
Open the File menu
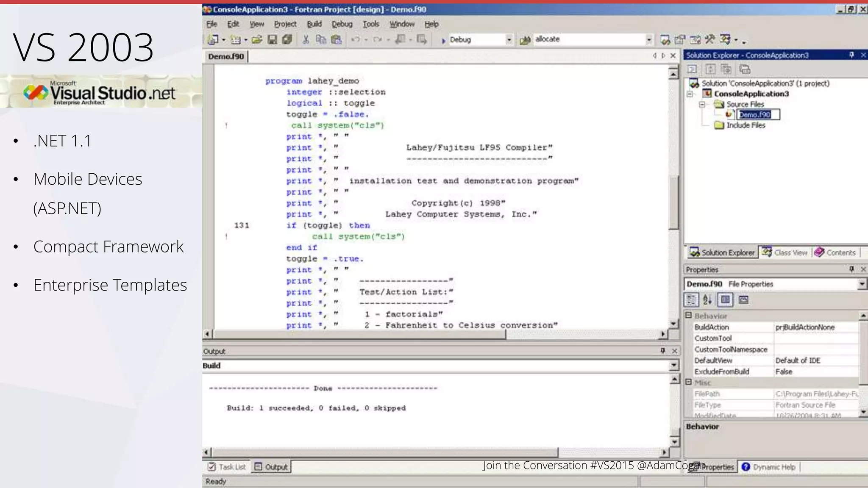(x=211, y=24)
